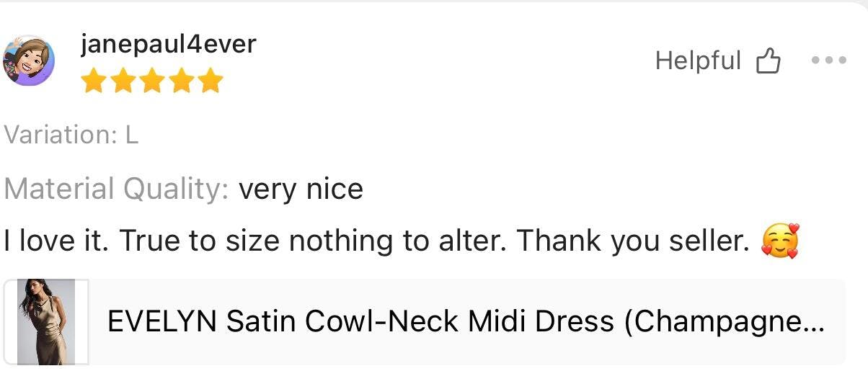This screenshot has width=868, height=371.
Task: Click the "(Champagne…" truncated title end
Action: tap(724, 321)
